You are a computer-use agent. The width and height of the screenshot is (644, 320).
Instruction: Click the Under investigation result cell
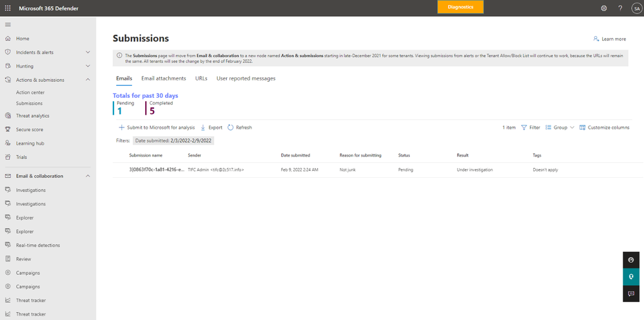point(475,170)
